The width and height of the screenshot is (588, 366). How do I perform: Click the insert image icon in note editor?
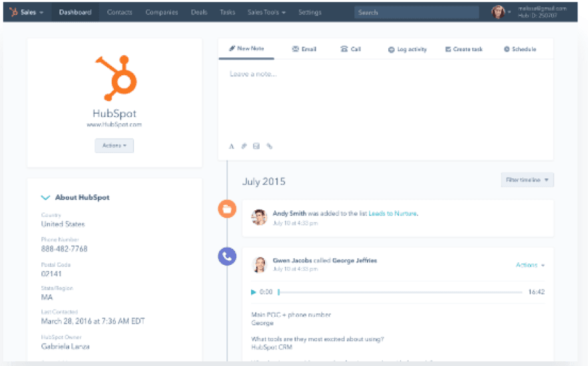coord(256,146)
